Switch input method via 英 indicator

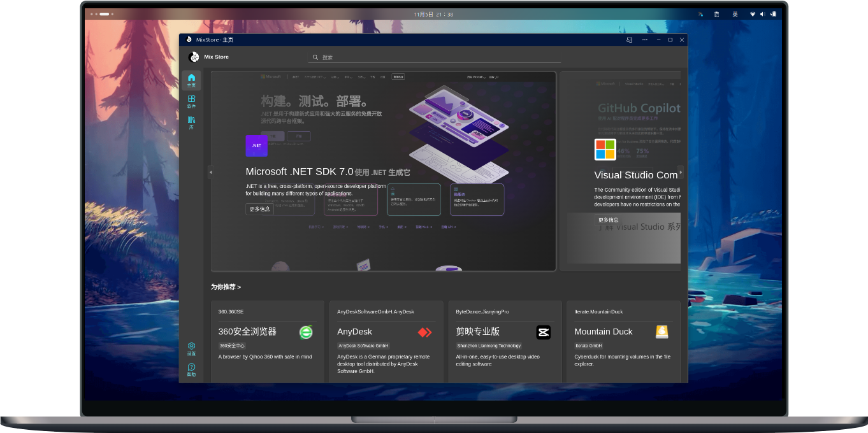pos(735,14)
